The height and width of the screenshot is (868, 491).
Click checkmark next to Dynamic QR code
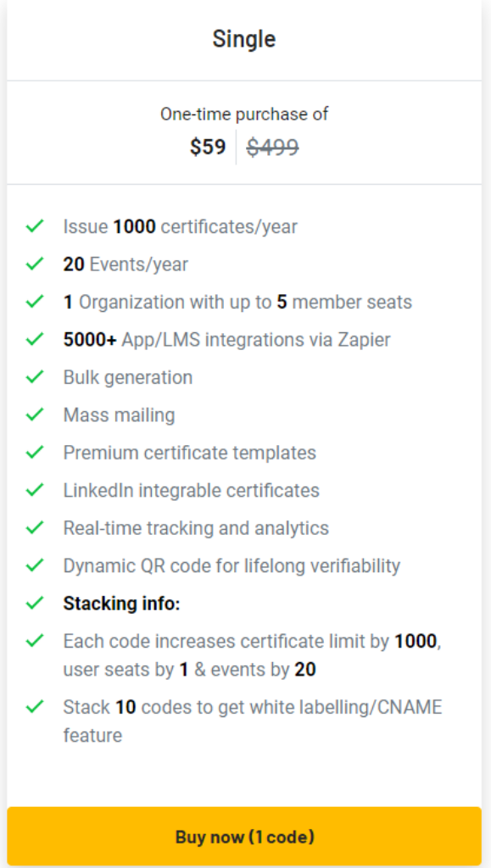coord(35,565)
